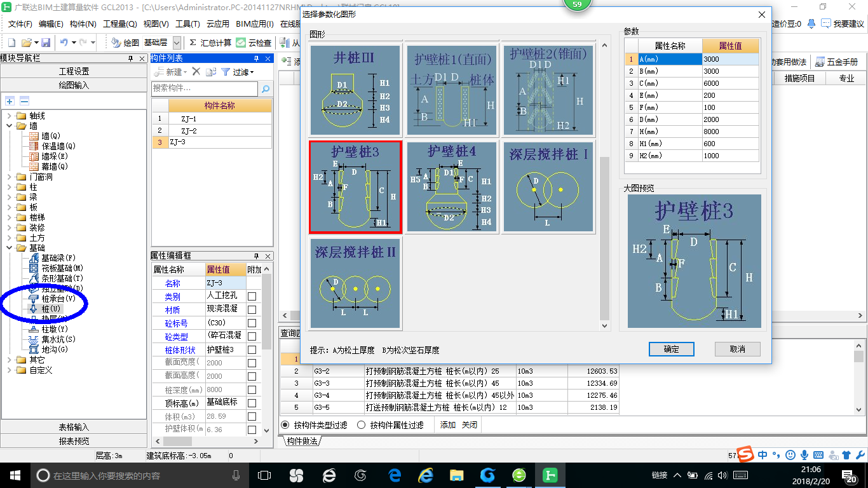Open the 视图(V) menu
The width and height of the screenshot is (868, 488).
[x=156, y=24]
